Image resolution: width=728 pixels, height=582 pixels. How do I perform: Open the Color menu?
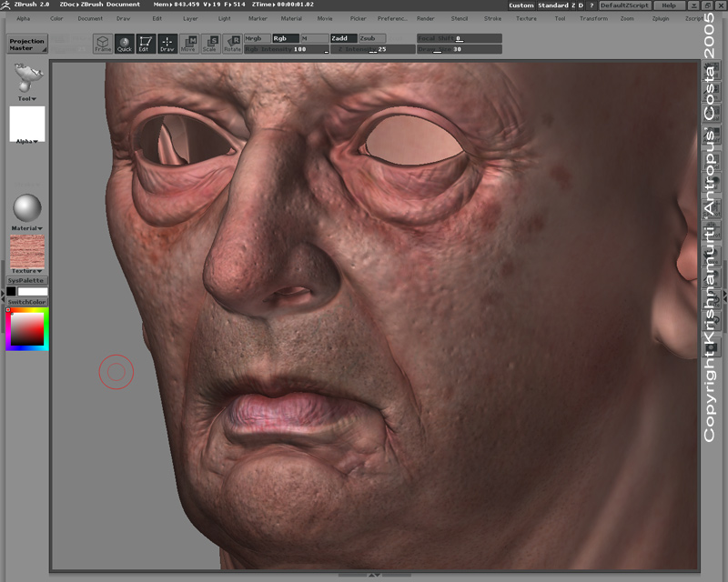click(x=56, y=18)
